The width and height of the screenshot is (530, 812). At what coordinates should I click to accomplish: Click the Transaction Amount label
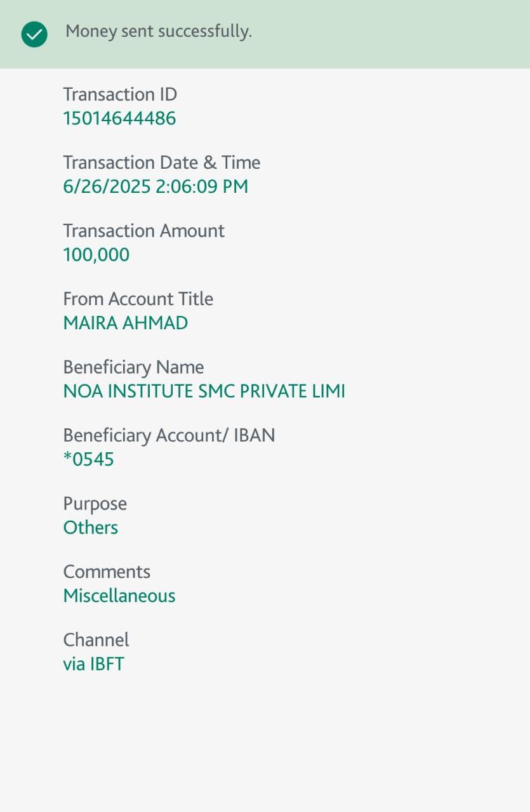coord(143,231)
